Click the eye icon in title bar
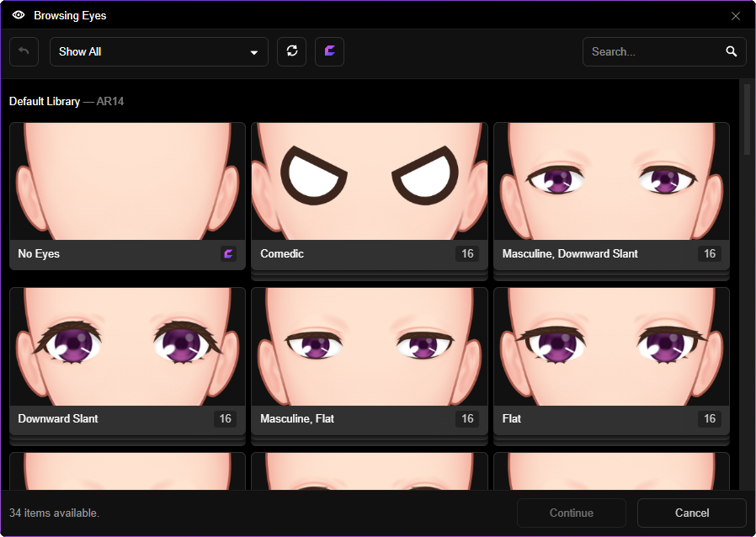The height and width of the screenshot is (537, 756). pyautogui.click(x=19, y=15)
